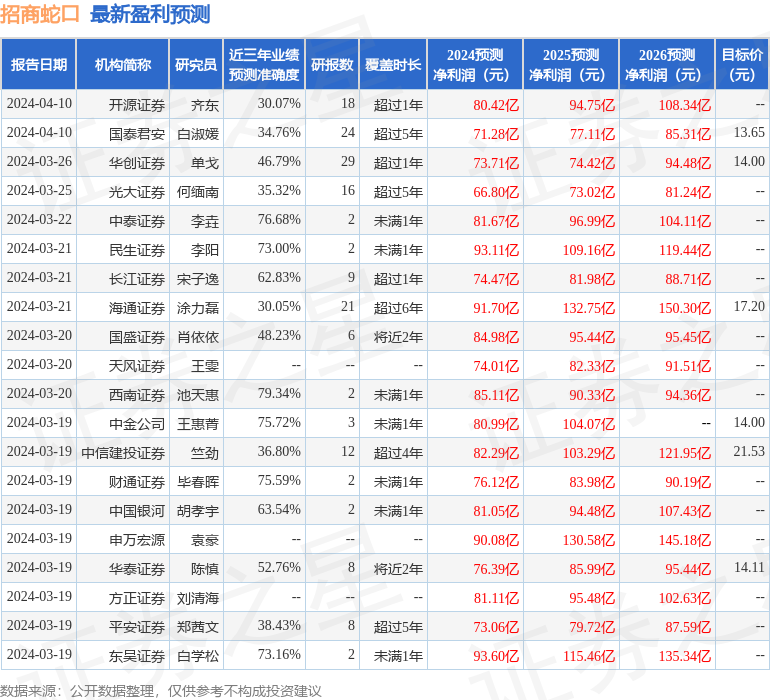
Task: Click researcher name 肖依依
Action: (x=198, y=337)
